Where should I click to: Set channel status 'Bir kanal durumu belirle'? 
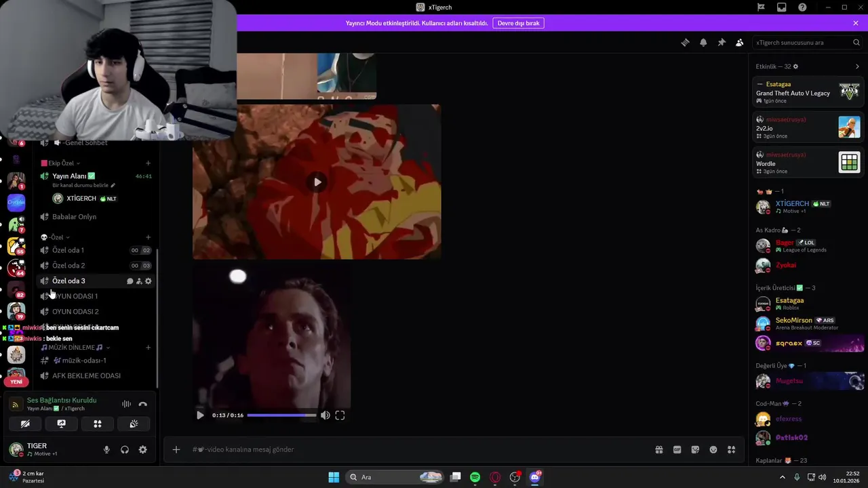click(x=84, y=186)
